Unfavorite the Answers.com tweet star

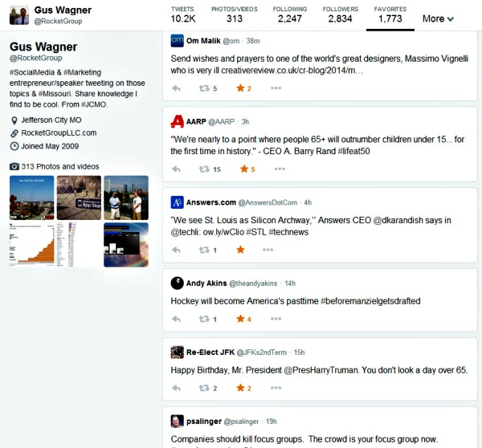pyautogui.click(x=240, y=250)
